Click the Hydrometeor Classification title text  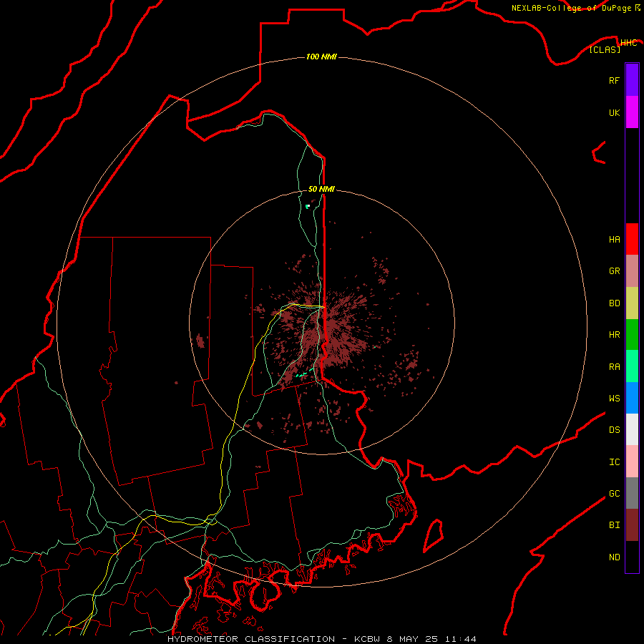(251, 639)
